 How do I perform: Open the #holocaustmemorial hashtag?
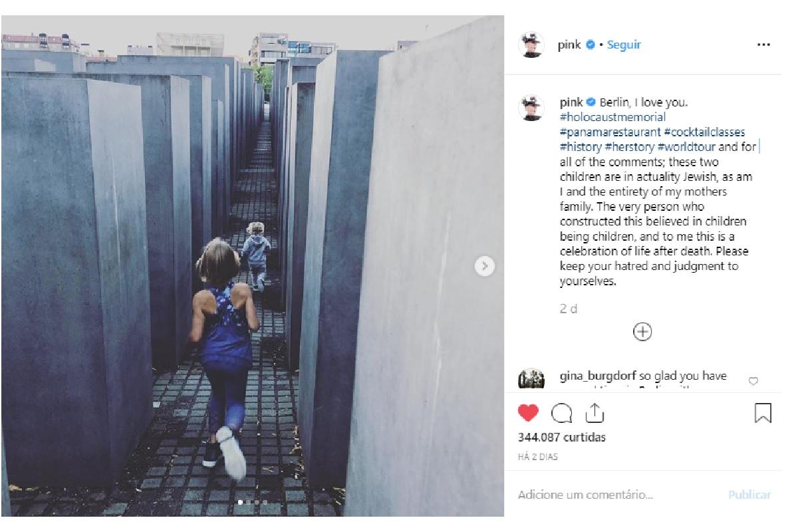click(612, 117)
